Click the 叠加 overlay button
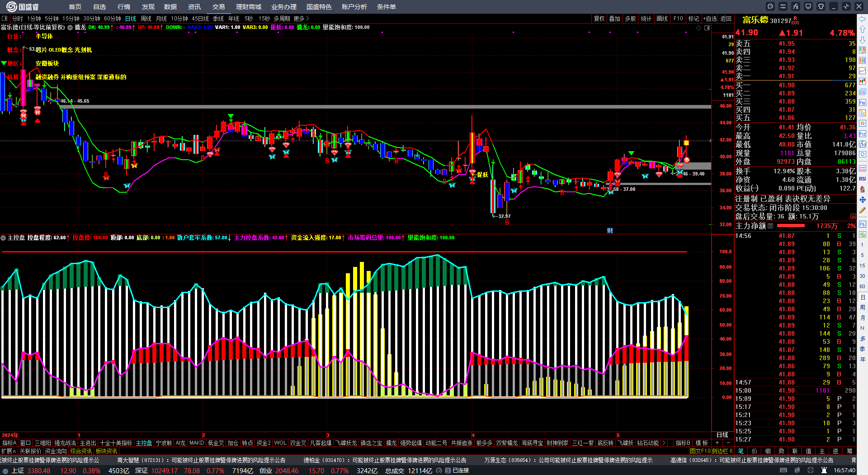Viewport: 868px width, 475px height. [x=615, y=19]
